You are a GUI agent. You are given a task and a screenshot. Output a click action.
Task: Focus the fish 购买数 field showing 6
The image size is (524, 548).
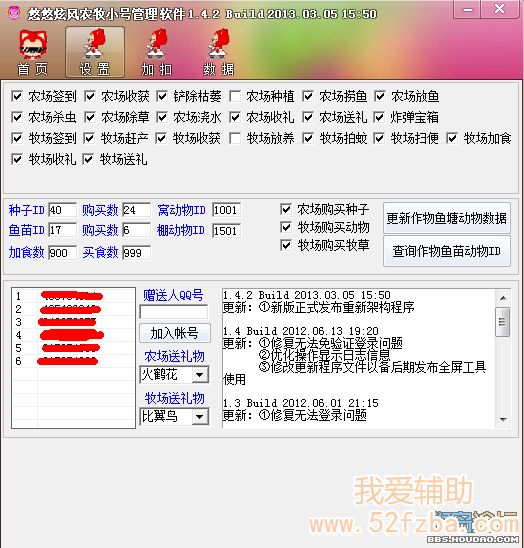click(x=137, y=230)
